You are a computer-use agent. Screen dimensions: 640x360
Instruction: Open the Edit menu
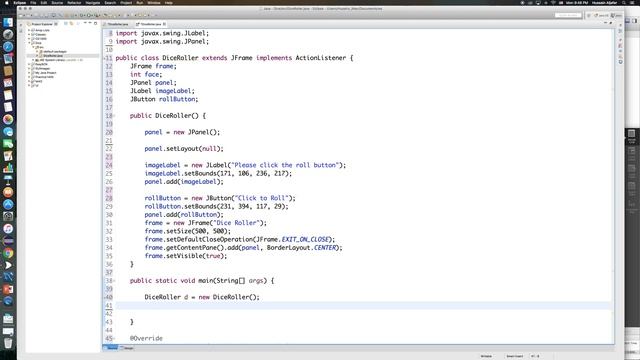tap(44, 3)
